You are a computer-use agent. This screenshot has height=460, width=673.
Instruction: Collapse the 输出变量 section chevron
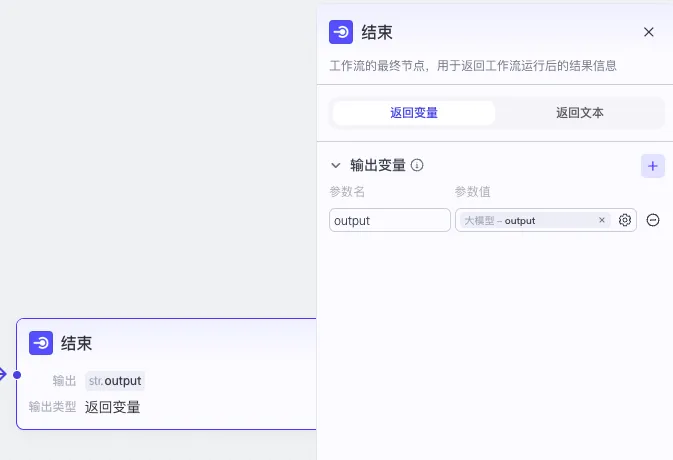click(x=336, y=165)
